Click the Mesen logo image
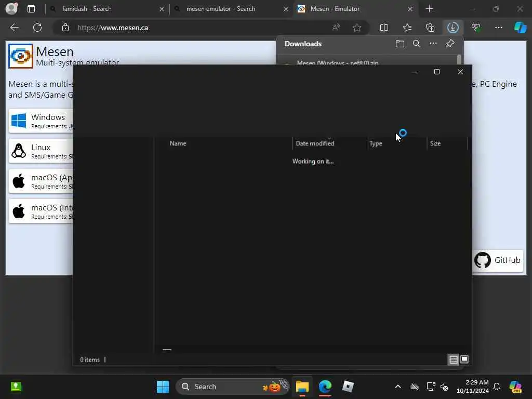 tap(21, 56)
